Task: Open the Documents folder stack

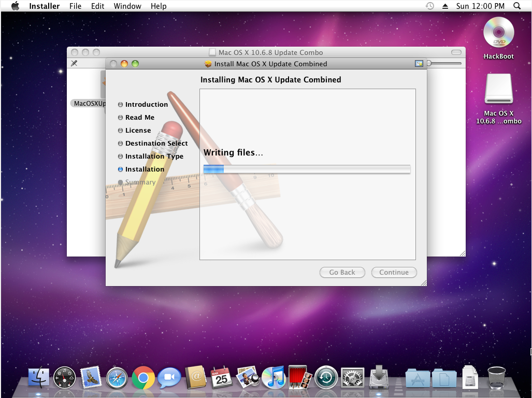Action: pos(444,378)
